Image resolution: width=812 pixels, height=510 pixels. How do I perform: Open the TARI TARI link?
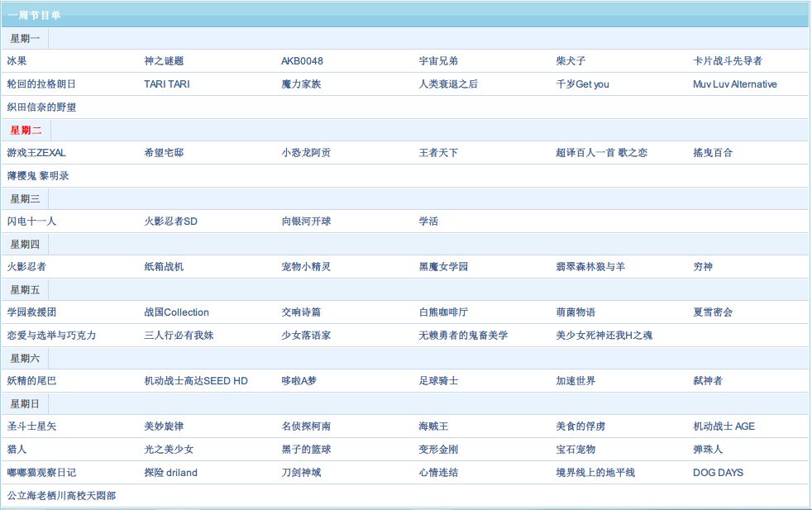pos(167,83)
